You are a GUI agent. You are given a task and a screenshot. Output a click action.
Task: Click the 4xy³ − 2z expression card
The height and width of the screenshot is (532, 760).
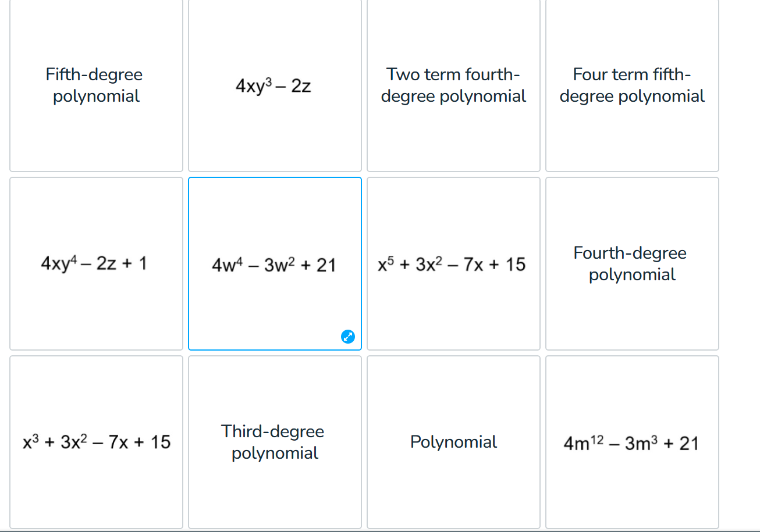coord(275,85)
